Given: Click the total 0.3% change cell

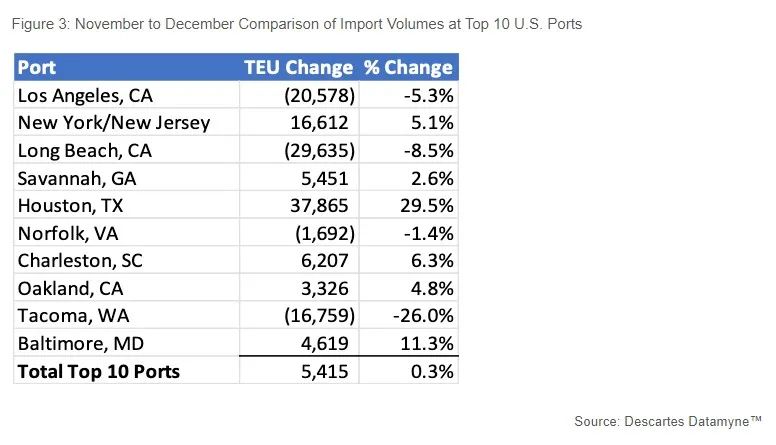Looking at the screenshot, I should point(434,371).
